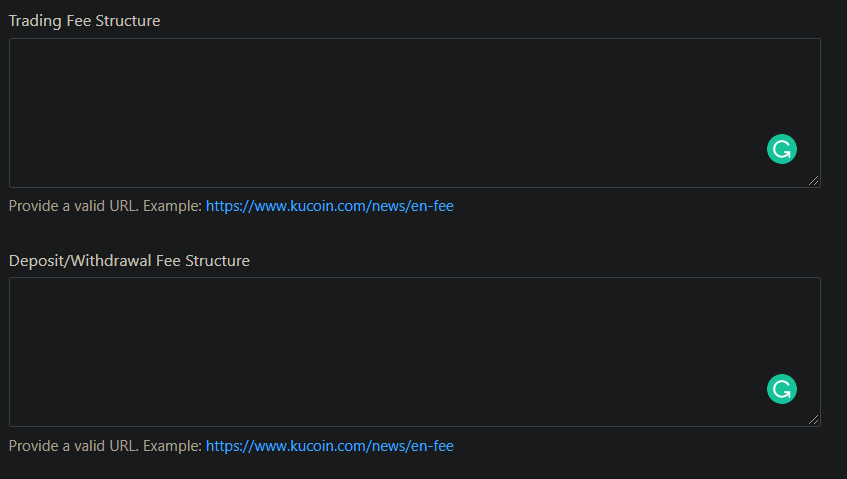Click resize handle of Trading Fee Structure textarea
The width and height of the screenshot is (847, 479).
(x=814, y=181)
